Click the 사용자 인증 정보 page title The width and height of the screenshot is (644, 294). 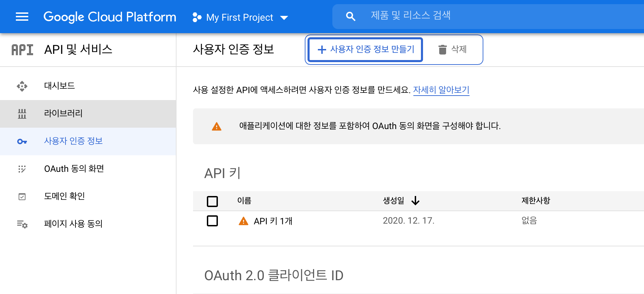[x=233, y=49]
